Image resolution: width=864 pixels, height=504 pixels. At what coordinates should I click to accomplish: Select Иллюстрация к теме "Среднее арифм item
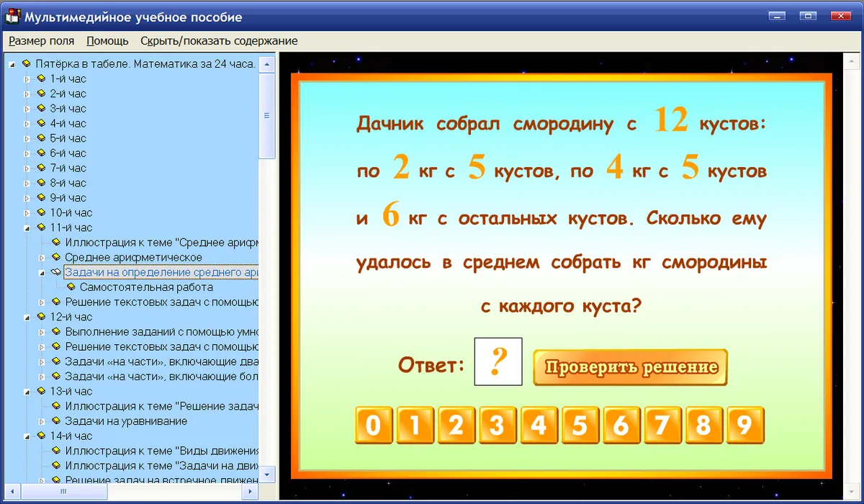pos(161,242)
